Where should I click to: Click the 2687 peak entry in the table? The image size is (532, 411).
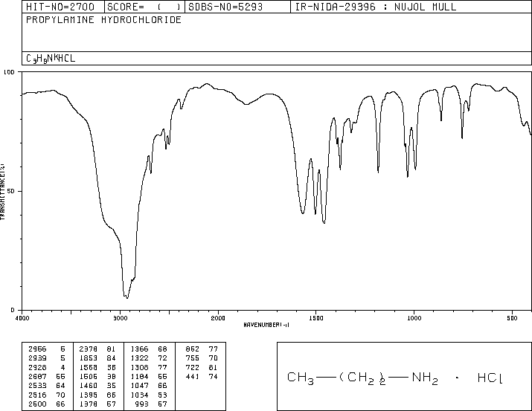(x=47, y=376)
